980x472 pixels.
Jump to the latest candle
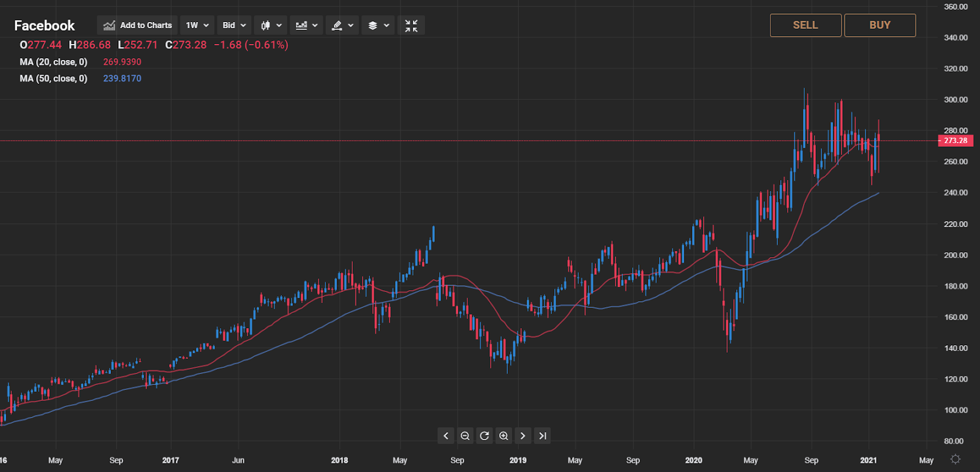point(542,436)
